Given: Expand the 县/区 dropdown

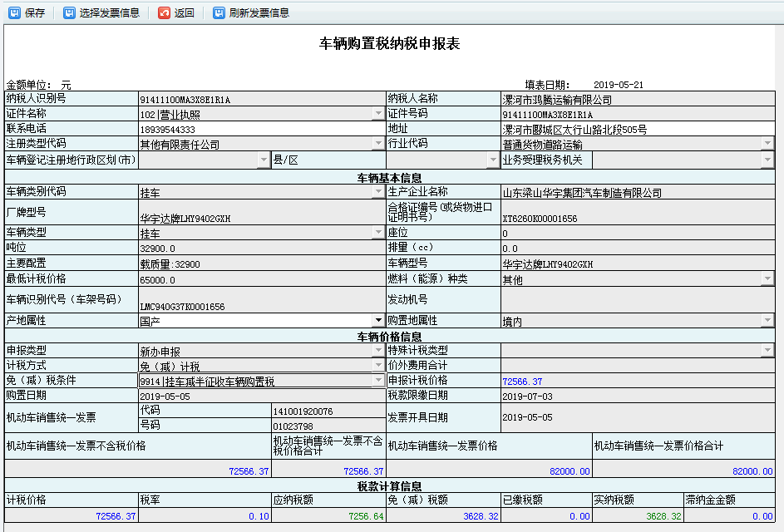Looking at the screenshot, I should point(494,158).
